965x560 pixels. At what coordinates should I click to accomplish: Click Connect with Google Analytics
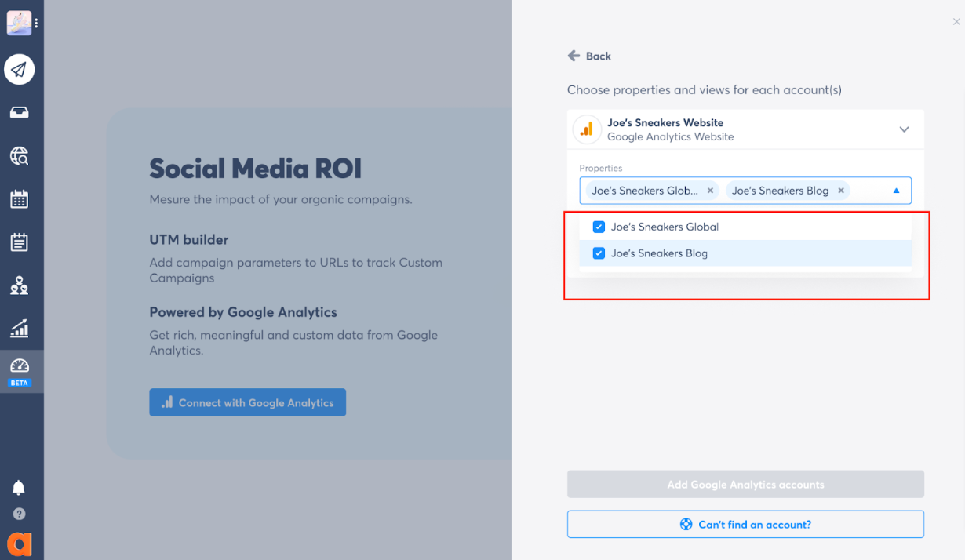[248, 402]
